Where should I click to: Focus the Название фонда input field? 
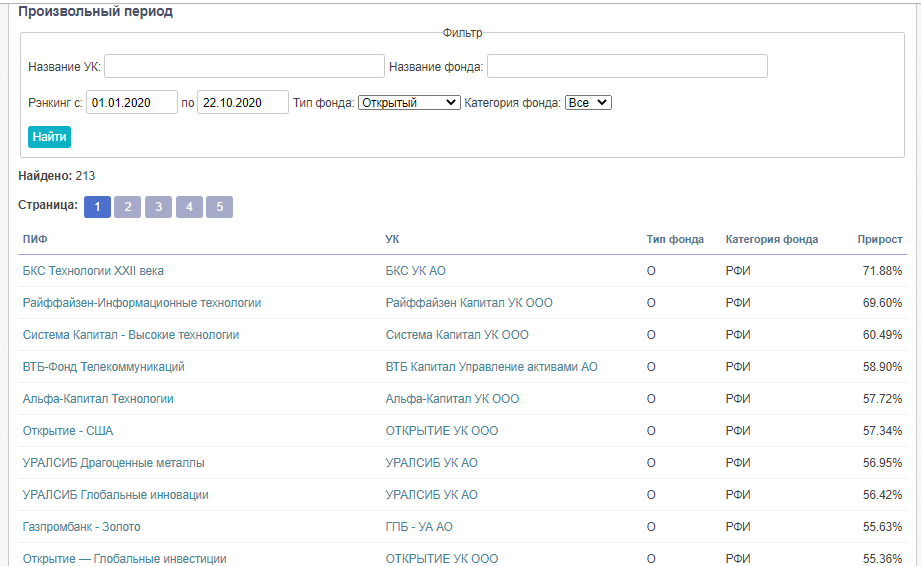tap(627, 66)
